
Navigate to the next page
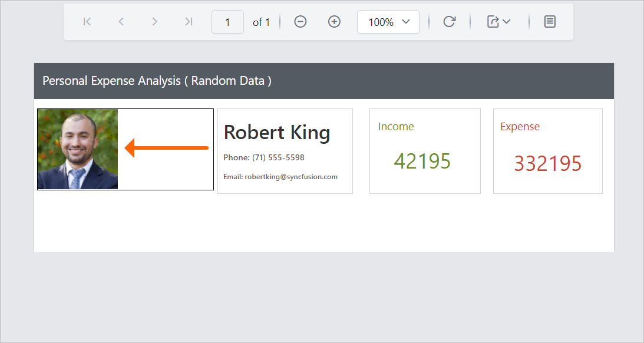click(154, 21)
